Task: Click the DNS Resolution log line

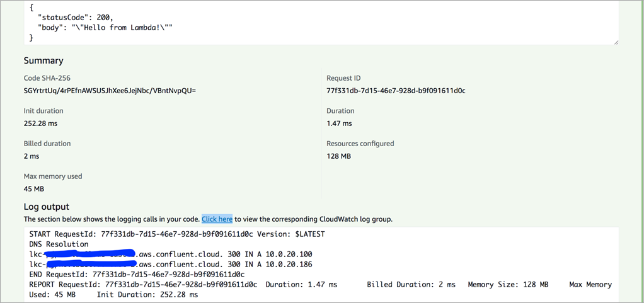Action: [x=59, y=244]
